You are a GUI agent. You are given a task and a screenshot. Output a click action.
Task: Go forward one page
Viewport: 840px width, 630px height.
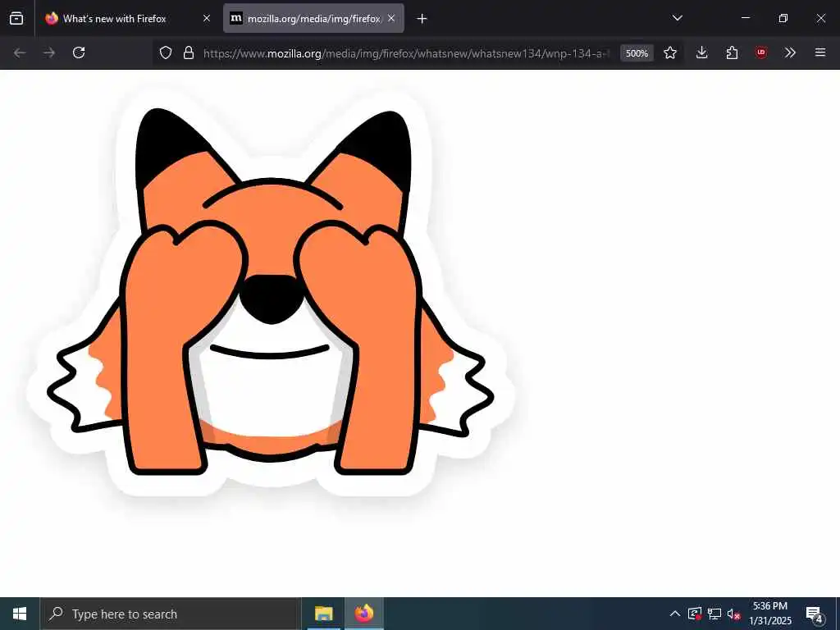point(49,52)
